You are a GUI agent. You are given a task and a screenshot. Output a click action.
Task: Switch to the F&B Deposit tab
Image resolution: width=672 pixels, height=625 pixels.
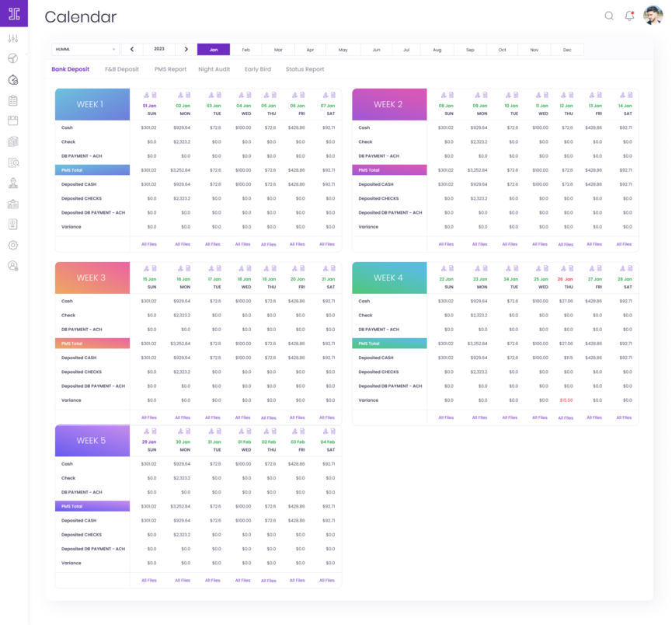click(122, 69)
